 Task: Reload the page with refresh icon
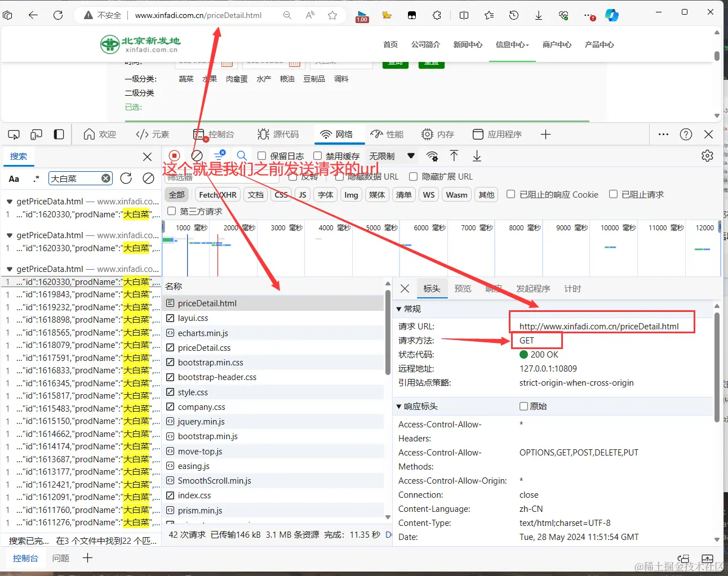pos(58,15)
